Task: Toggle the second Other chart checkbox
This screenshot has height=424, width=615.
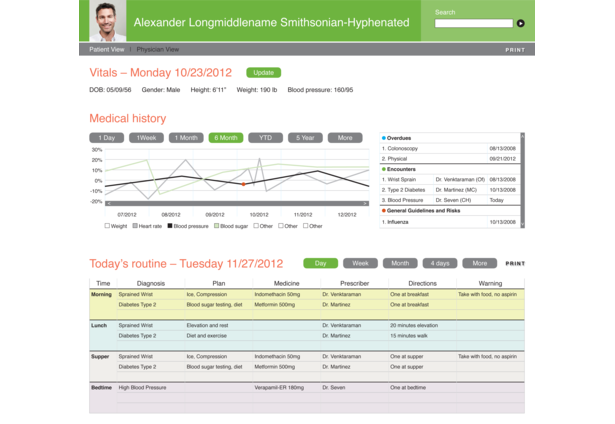Action: [281, 226]
